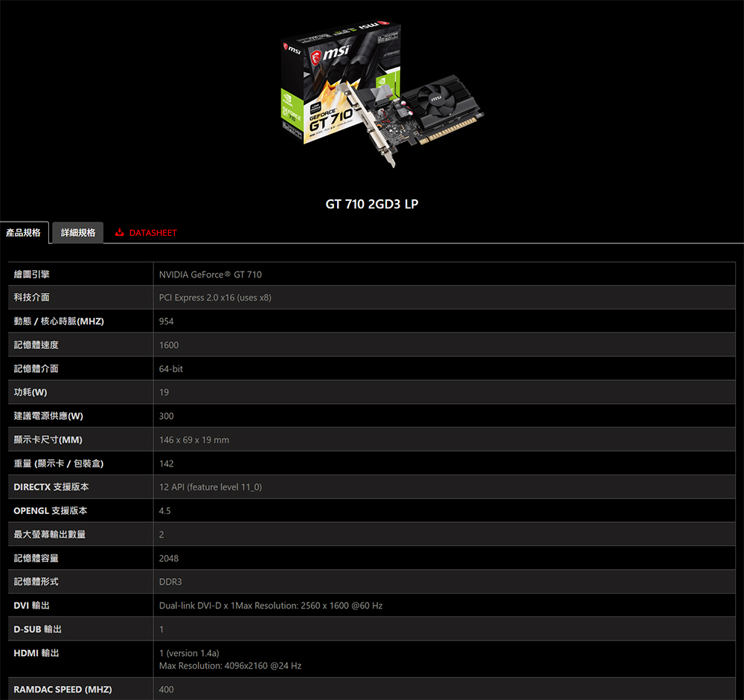
Task: Select the 記憶體介面 row label
Action: (36, 369)
